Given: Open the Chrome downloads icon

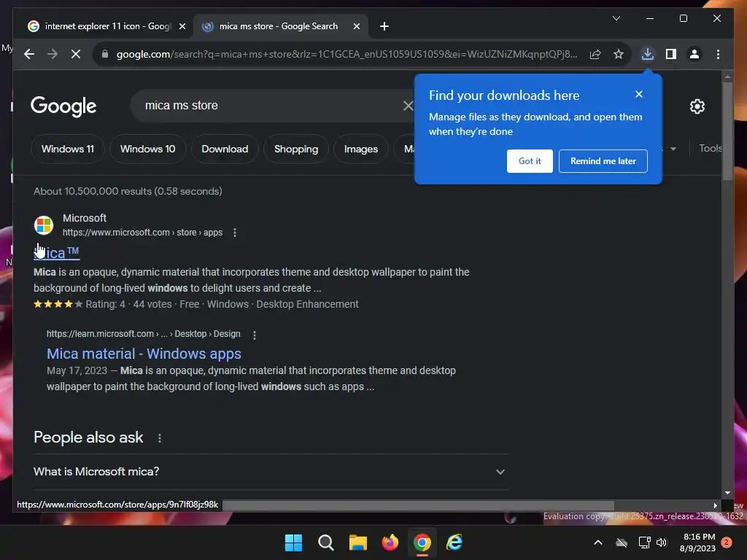Looking at the screenshot, I should click(x=648, y=54).
